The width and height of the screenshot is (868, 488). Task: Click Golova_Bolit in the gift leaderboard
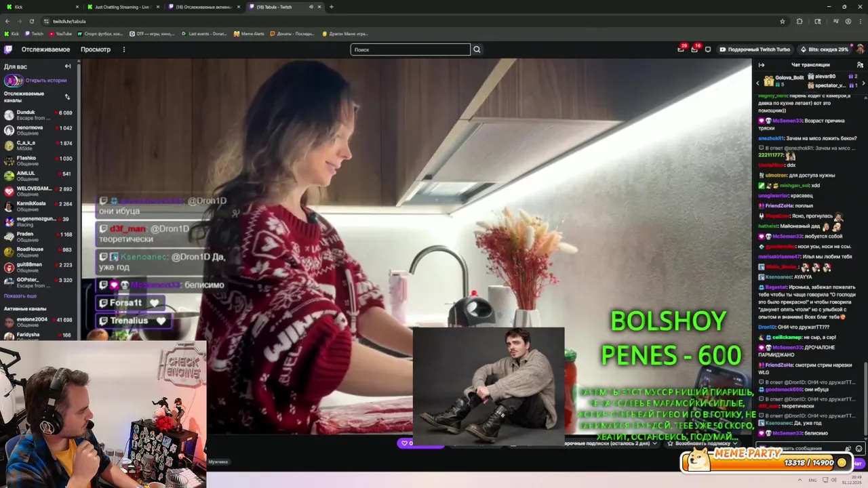pyautogui.click(x=789, y=77)
